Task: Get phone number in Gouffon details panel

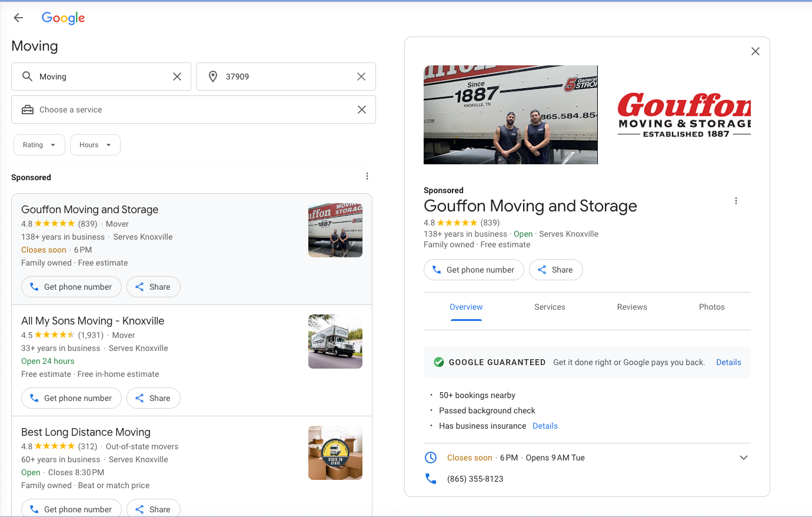Action: pyautogui.click(x=474, y=270)
